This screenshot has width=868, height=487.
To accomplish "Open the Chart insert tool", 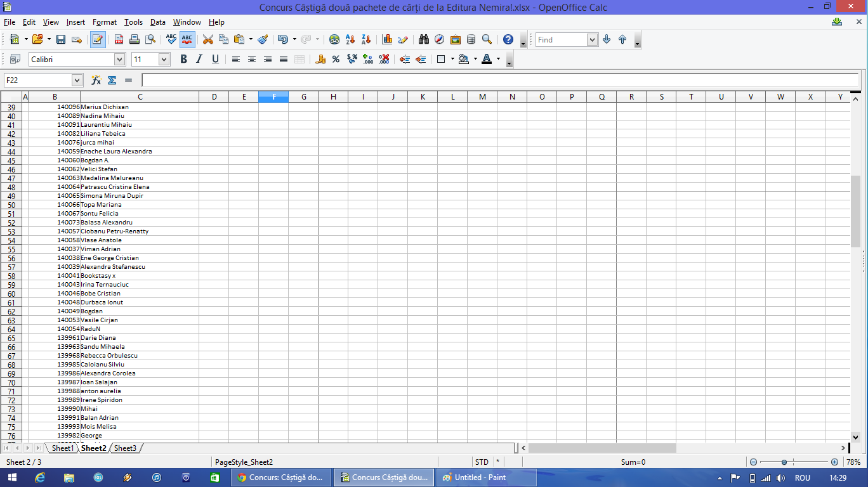I will coord(387,39).
